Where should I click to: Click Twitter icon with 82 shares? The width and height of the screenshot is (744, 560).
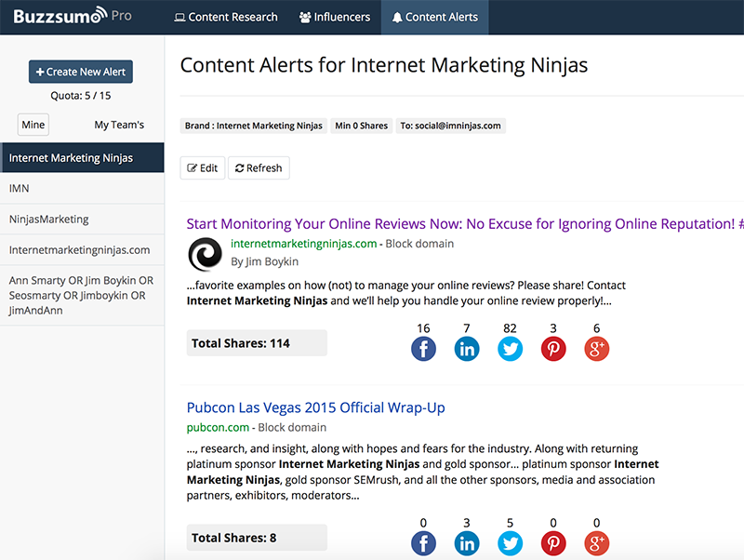tap(510, 349)
